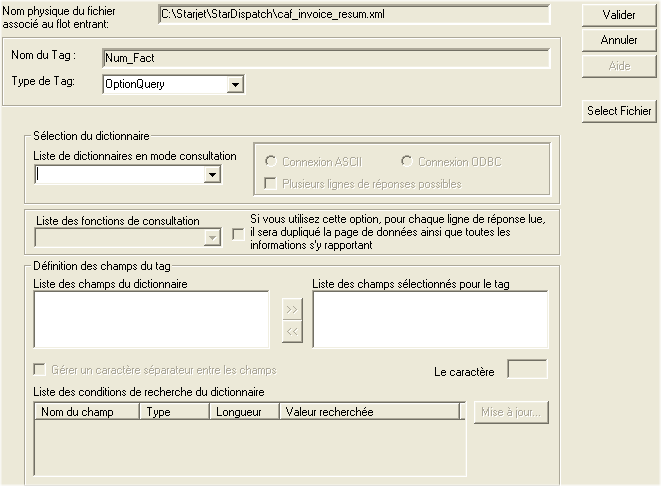Click the >> add field arrow button
Screen dimensions: 661x486
(x=292, y=310)
